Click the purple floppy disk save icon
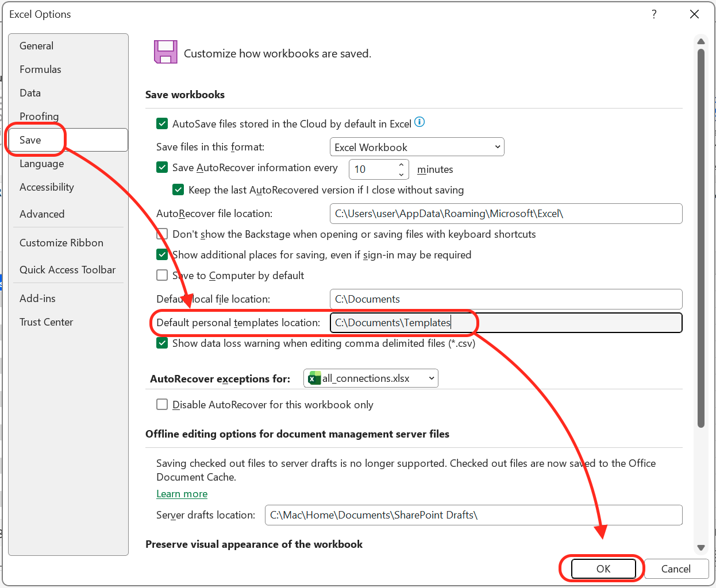Image resolution: width=716 pixels, height=588 pixels. tap(165, 52)
